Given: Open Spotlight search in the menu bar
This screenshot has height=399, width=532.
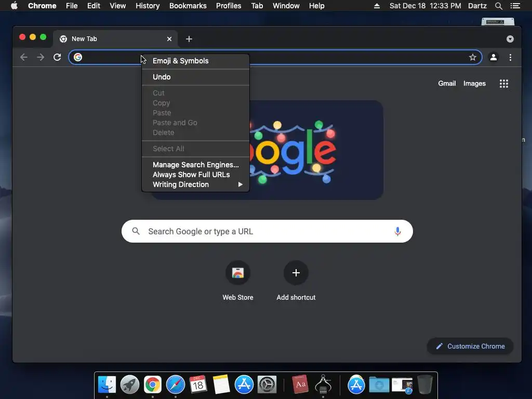Looking at the screenshot, I should 498,6.
